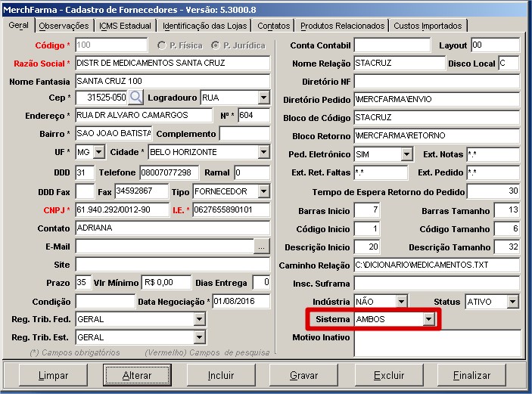This screenshot has width=532, height=394.
Task: Click the Cep magnifier search icon
Action: (135, 98)
